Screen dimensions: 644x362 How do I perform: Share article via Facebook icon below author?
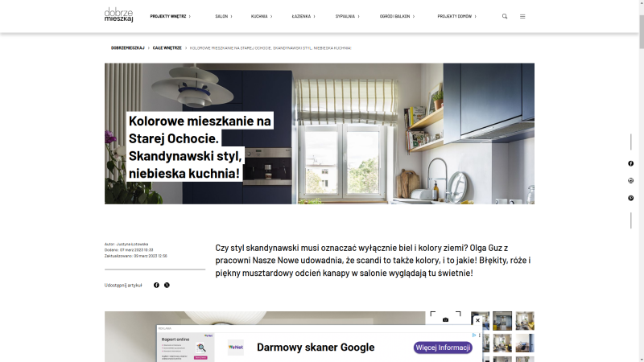pyautogui.click(x=156, y=285)
